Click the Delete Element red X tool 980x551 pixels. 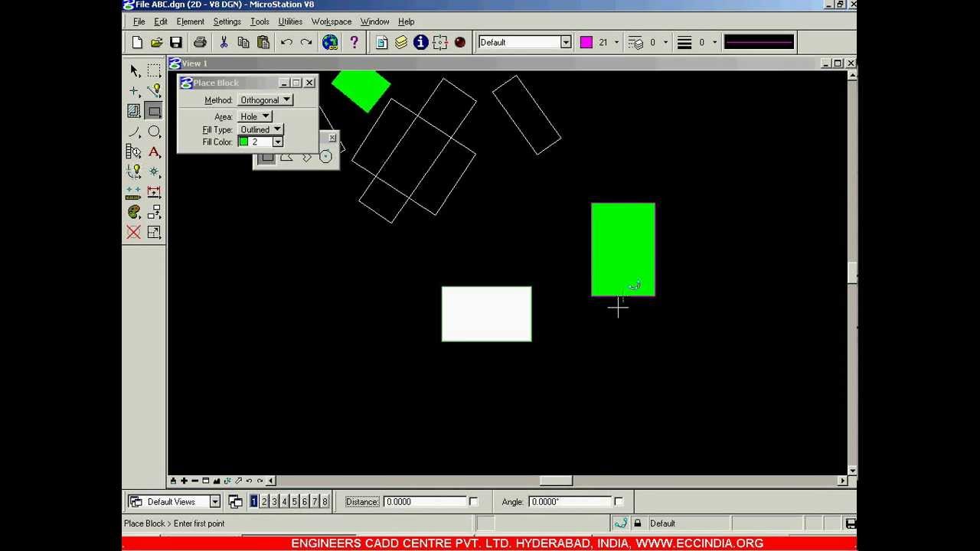[134, 232]
